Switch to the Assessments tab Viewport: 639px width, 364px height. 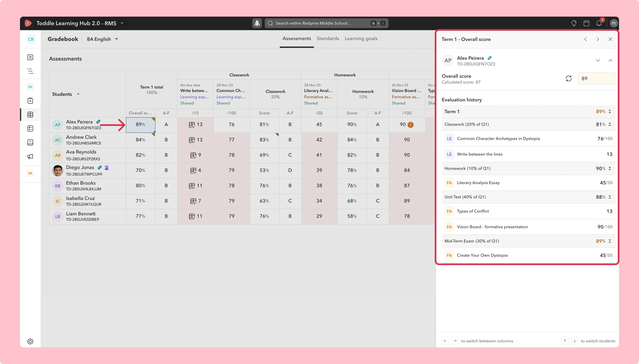tap(297, 39)
